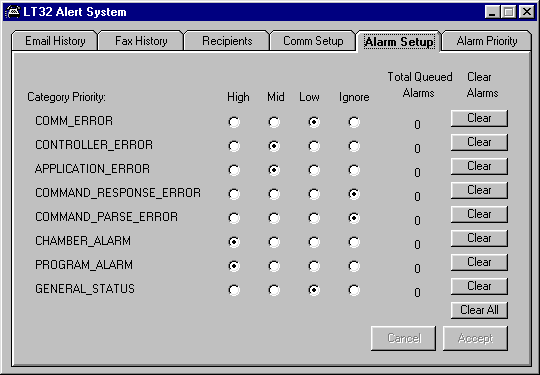This screenshot has width=540, height=375.
Task: Select Mid priority for APPLICATION_ERROR
Action: point(274,170)
